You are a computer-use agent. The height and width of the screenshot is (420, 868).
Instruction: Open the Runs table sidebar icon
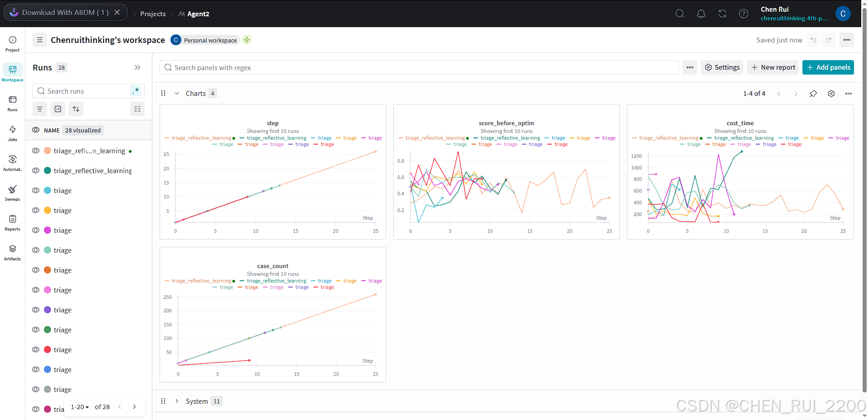[13, 104]
